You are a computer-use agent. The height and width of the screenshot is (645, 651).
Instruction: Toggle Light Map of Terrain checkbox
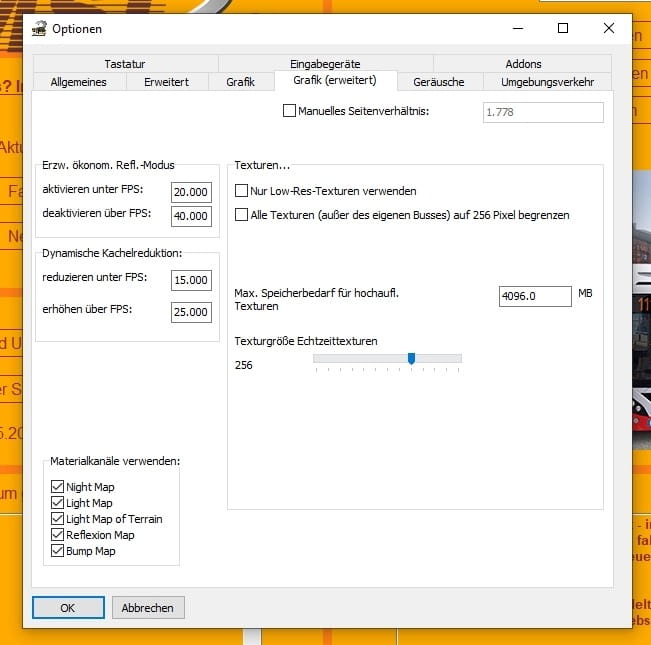coord(57,519)
